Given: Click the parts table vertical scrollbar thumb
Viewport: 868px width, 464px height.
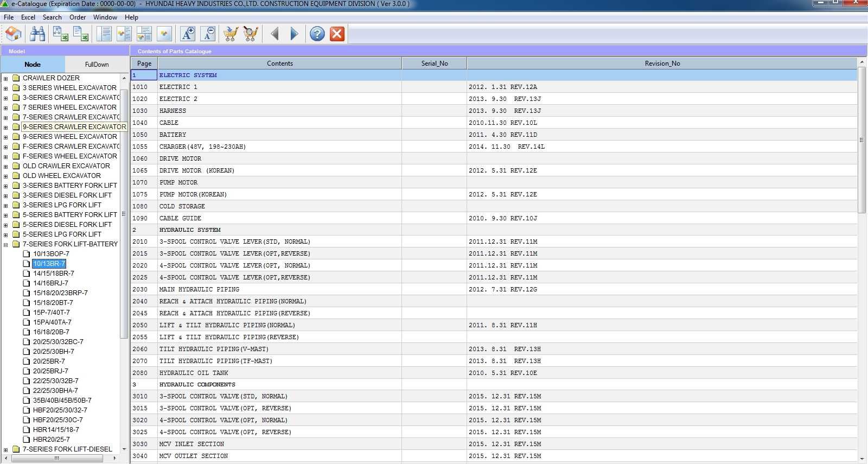Looking at the screenshot, I should [862, 140].
